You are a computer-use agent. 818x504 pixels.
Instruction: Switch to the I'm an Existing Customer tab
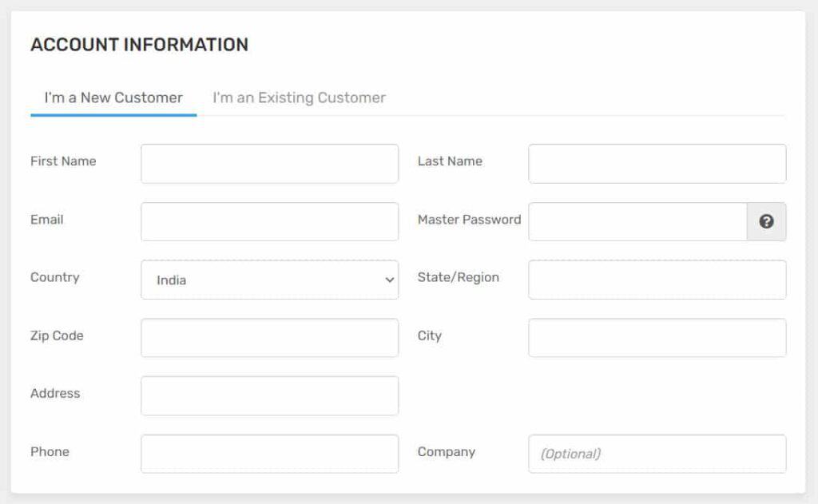click(298, 97)
